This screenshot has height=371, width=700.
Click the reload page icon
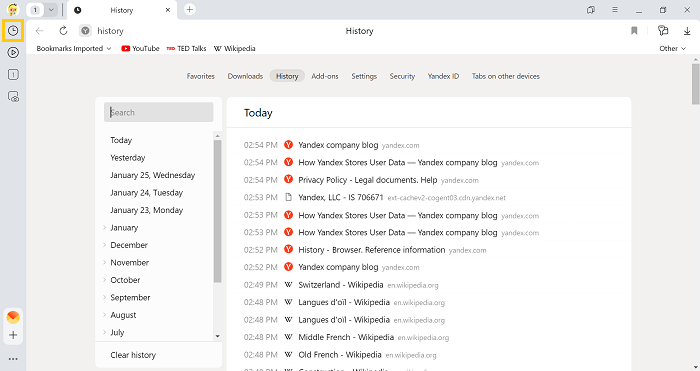click(x=63, y=31)
